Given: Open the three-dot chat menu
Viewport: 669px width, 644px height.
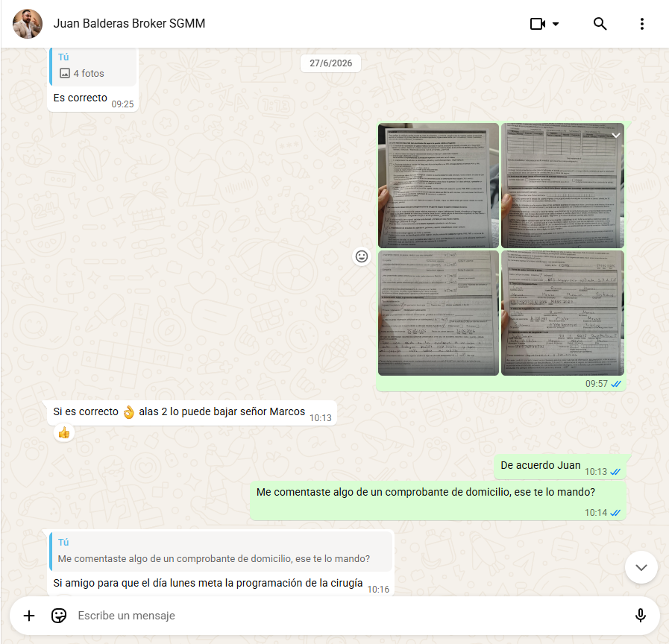Looking at the screenshot, I should [x=641, y=24].
